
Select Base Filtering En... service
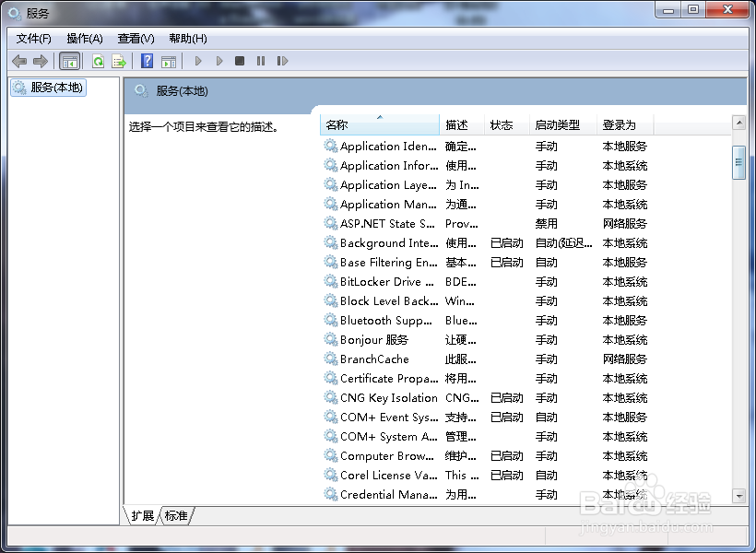click(x=486, y=263)
